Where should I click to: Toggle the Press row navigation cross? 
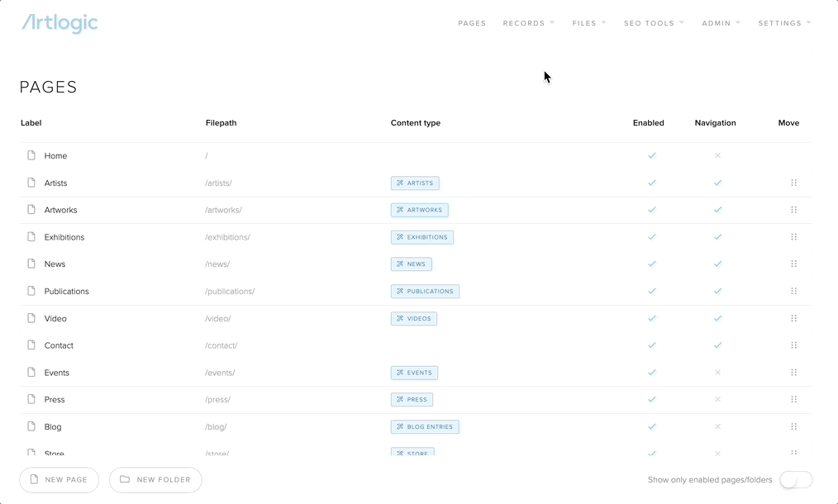pyautogui.click(x=717, y=399)
